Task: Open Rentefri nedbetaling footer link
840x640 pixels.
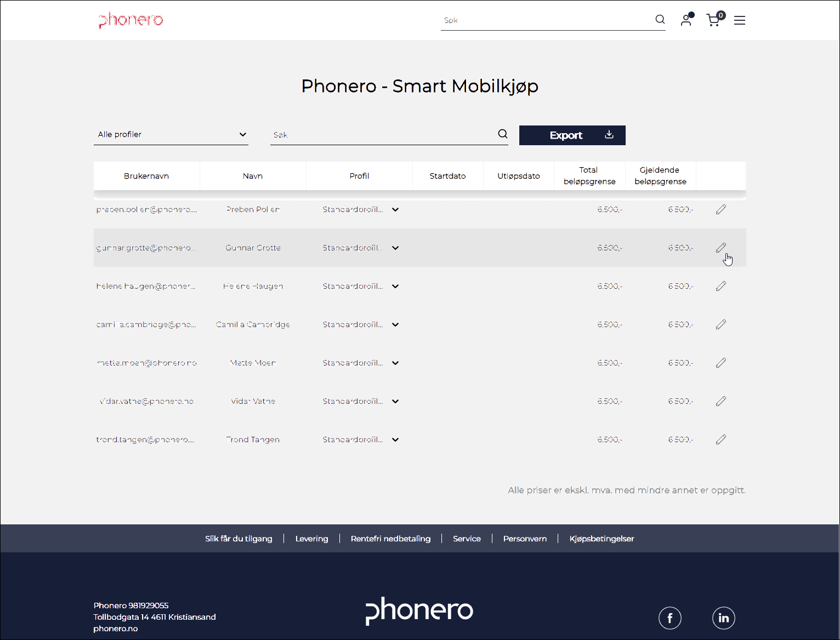Action: point(391,539)
